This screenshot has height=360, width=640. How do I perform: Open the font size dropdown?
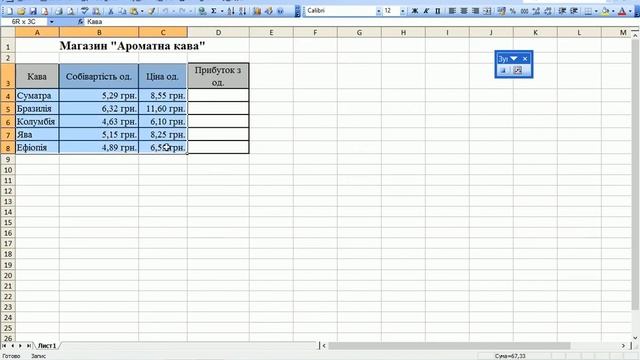[x=402, y=11]
